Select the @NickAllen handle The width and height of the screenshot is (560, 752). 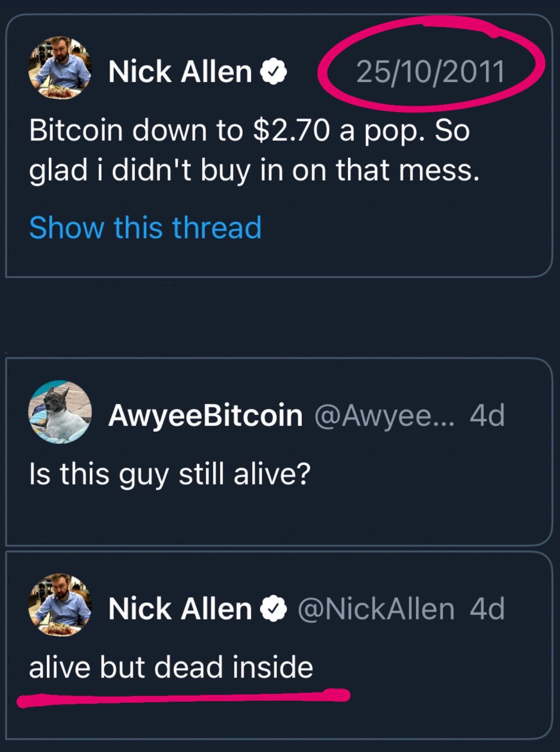(x=375, y=609)
